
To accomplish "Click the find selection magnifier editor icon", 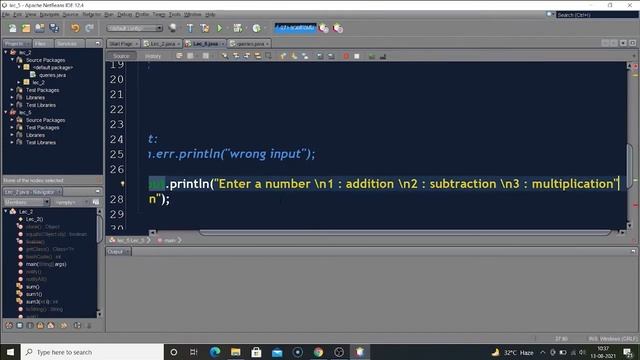I will [x=225, y=56].
